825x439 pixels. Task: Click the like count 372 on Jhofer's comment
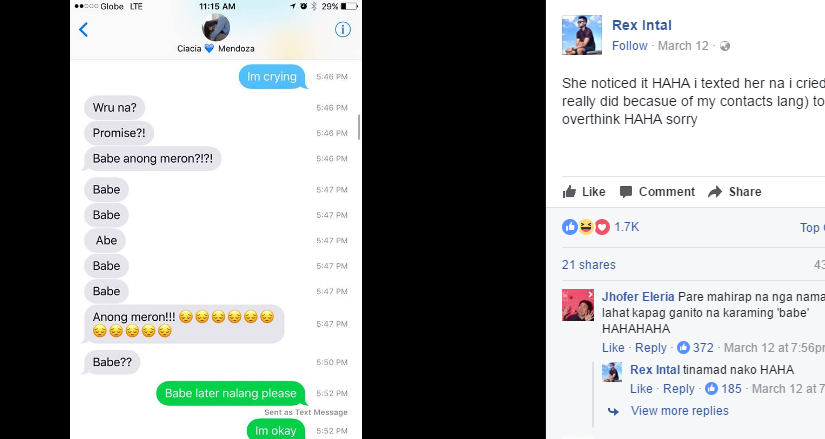pos(703,348)
